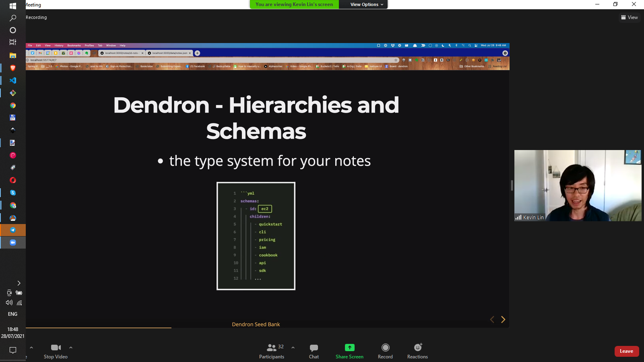Open the Other Bookmarks folder
This screenshot has width=644, height=362.
pyautogui.click(x=472, y=66)
